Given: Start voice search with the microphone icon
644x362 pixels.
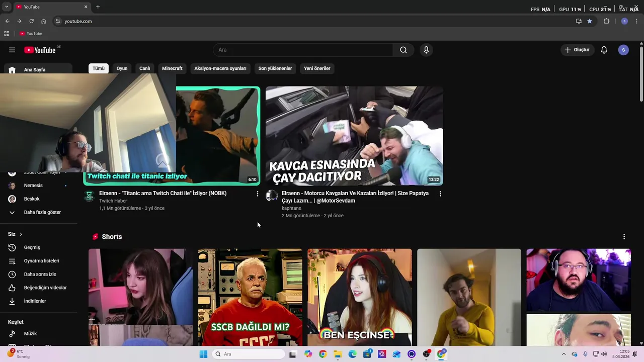Looking at the screenshot, I should click(426, 50).
